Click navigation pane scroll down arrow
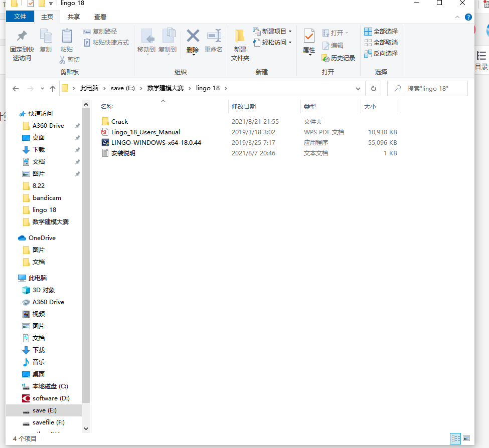 (x=86, y=429)
